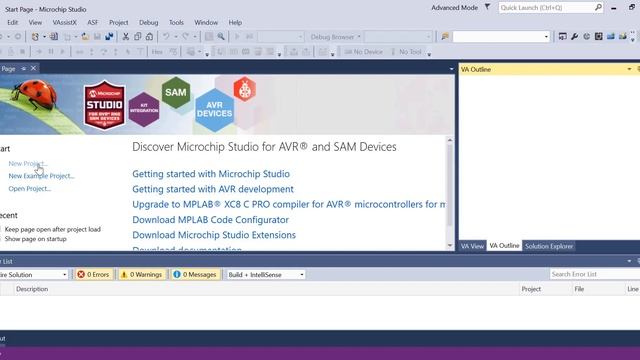This screenshot has width=640, height=360.
Task: Click the New Example Project link
Action: point(41,176)
